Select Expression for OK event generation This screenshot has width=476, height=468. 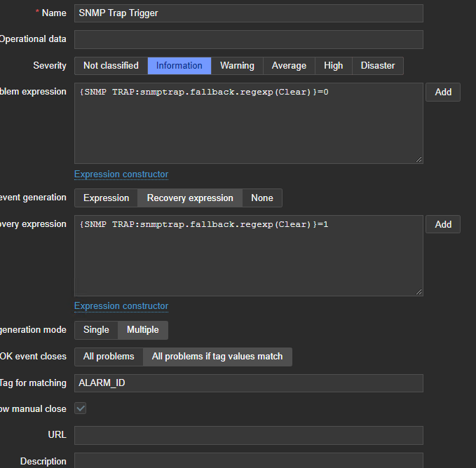point(106,198)
